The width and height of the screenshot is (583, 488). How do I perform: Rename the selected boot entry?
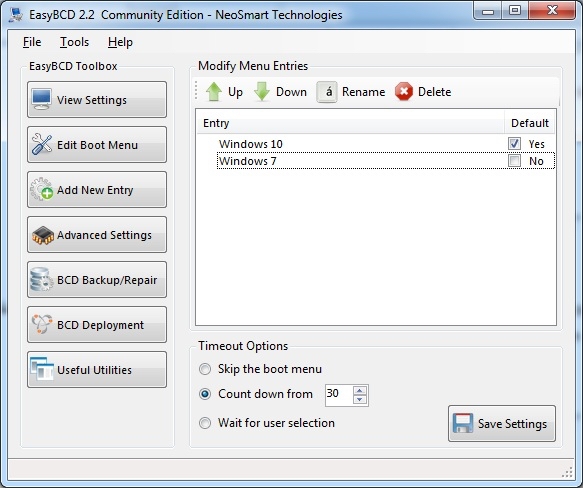point(351,92)
